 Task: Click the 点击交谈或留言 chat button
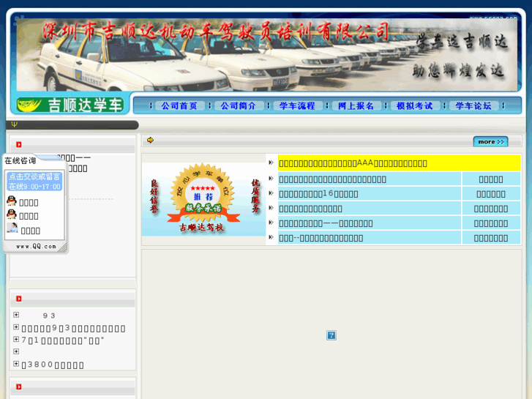tap(34, 182)
